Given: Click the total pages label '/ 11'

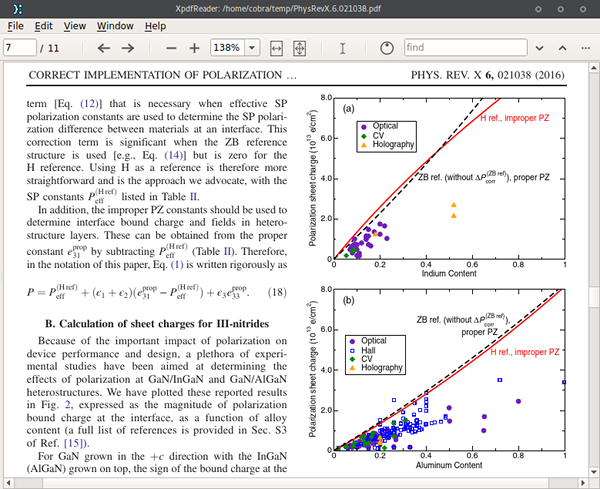Looking at the screenshot, I should pos(49,48).
